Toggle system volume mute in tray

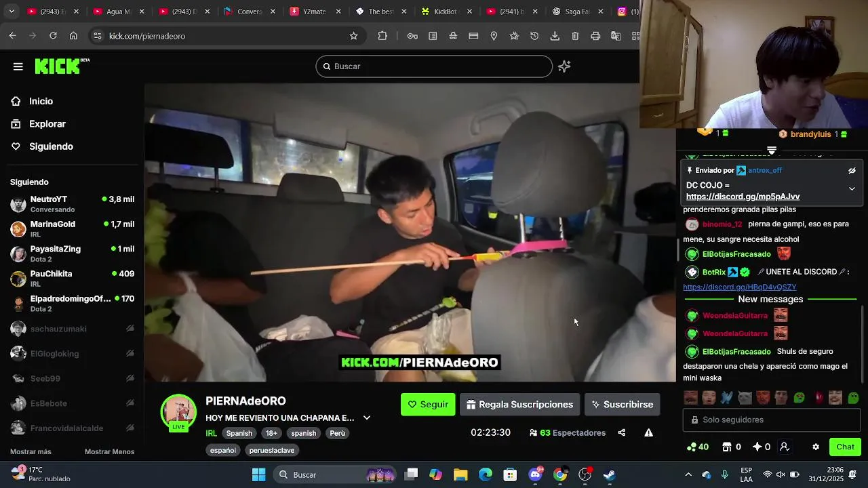pyautogui.click(x=781, y=474)
